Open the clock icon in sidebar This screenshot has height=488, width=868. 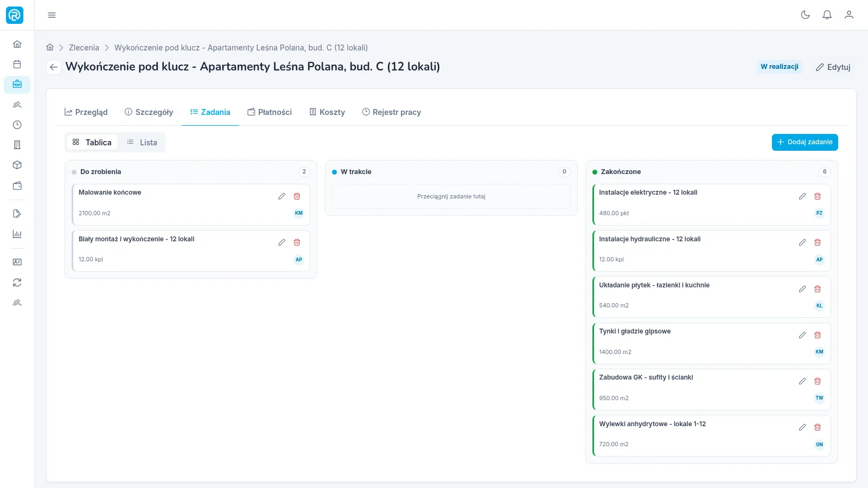(x=17, y=125)
